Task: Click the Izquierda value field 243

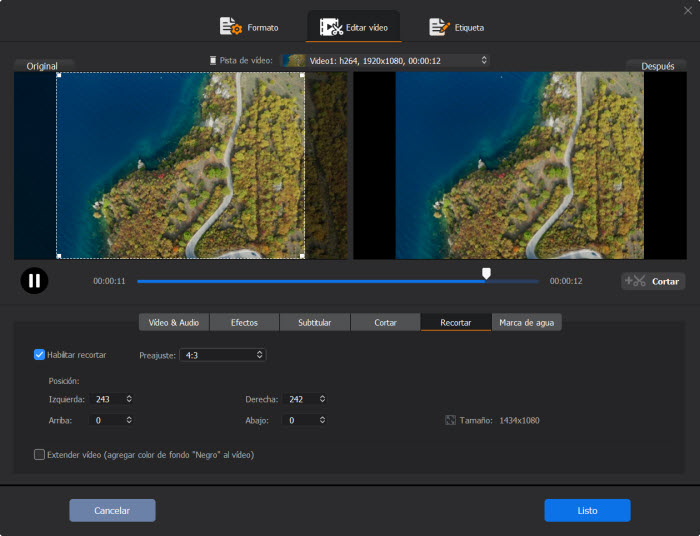Action: (107, 399)
